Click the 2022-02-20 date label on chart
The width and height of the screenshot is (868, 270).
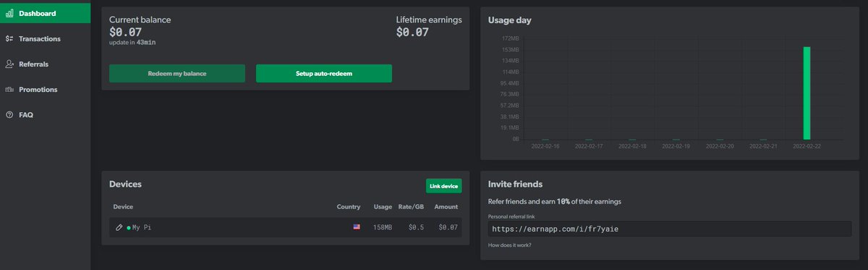720,145
